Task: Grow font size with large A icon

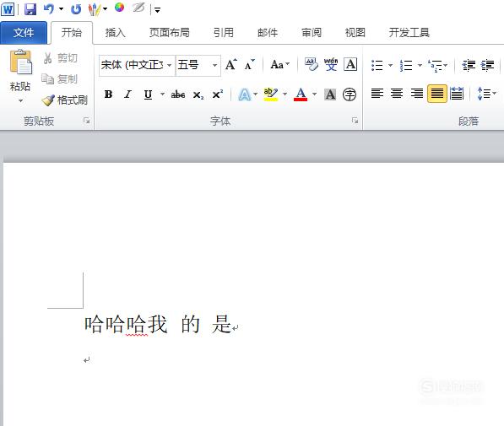Action: tap(230, 65)
